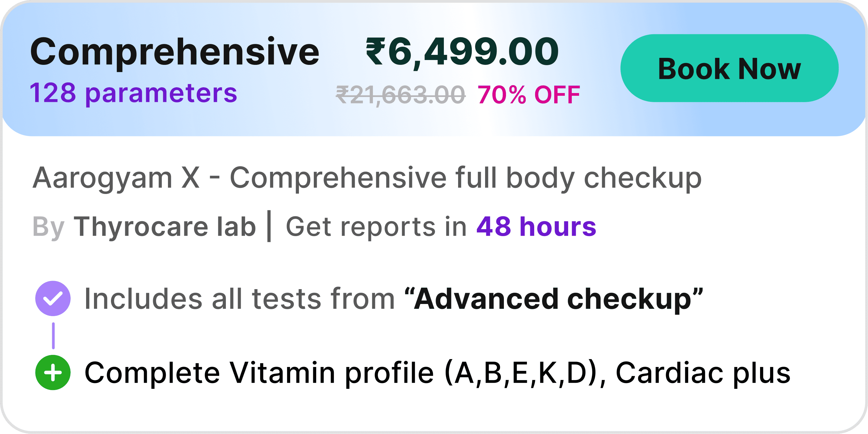Select the Comprehensive plan title
Screen dimensions: 868x434
point(175,52)
